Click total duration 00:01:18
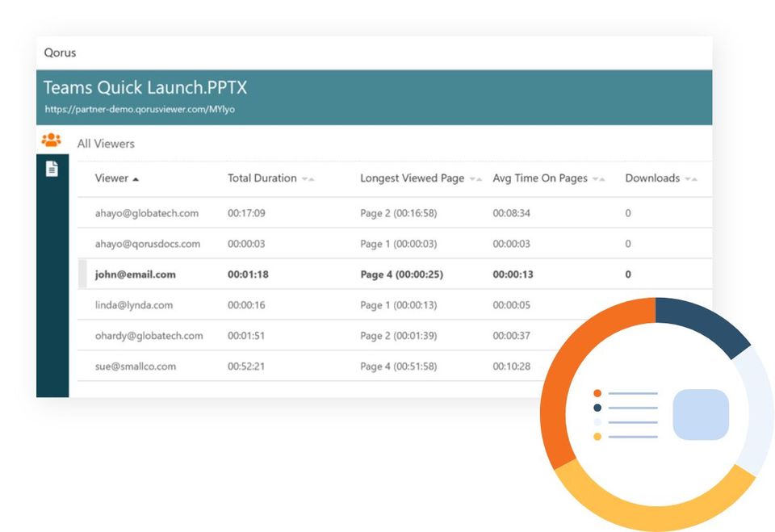Viewport: 775px width, 532px height. click(248, 274)
